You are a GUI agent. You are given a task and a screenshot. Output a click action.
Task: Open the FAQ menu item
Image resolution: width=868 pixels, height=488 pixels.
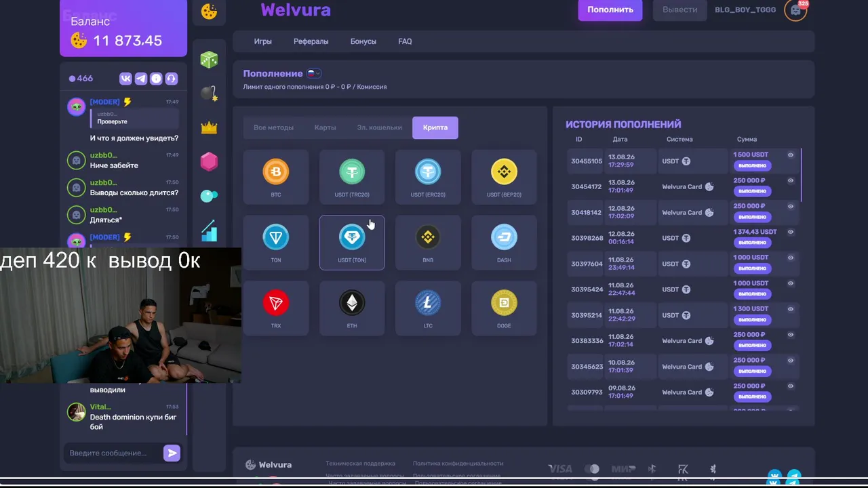[405, 41]
